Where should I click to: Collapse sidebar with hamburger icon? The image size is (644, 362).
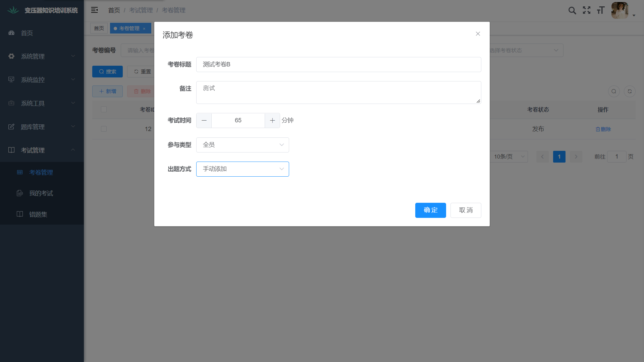click(95, 10)
